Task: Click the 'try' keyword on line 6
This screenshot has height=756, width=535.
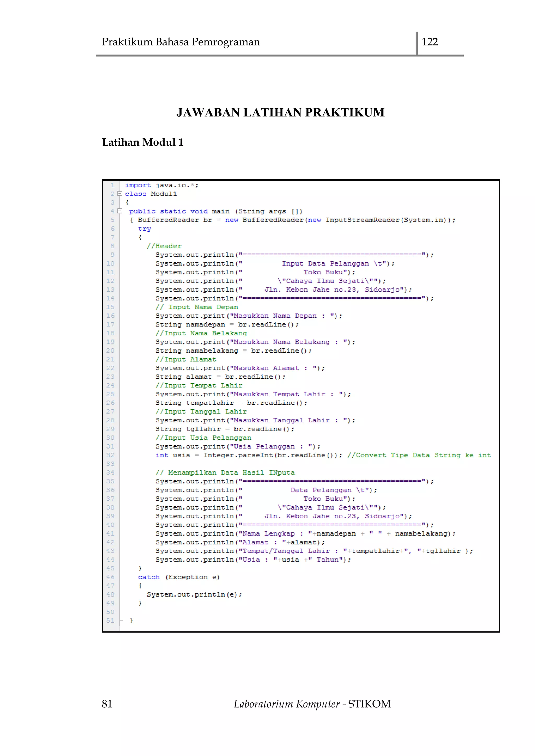Action: [x=145, y=229]
